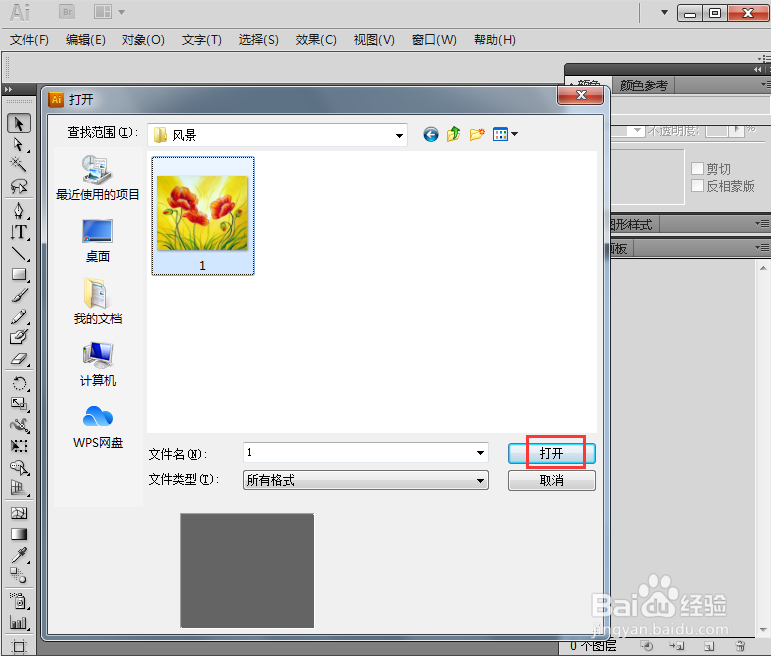Open the view menu icon in dialog

[x=505, y=134]
